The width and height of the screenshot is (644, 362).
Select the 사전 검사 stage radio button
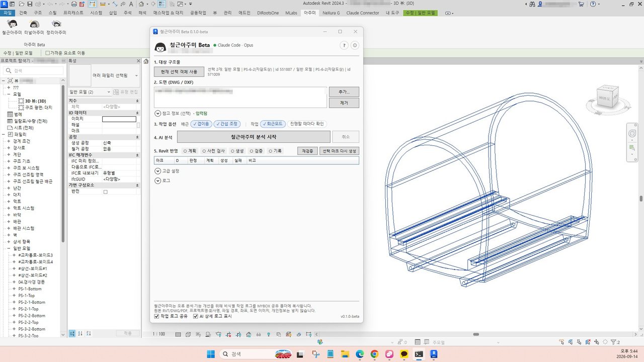(x=204, y=151)
